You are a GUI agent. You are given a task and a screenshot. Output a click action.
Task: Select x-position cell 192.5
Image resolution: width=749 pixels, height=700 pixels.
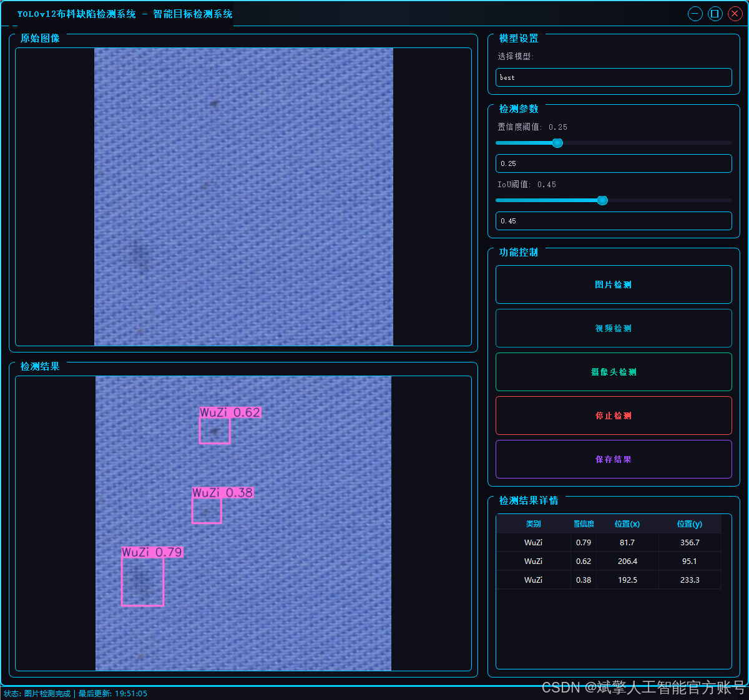pos(627,580)
